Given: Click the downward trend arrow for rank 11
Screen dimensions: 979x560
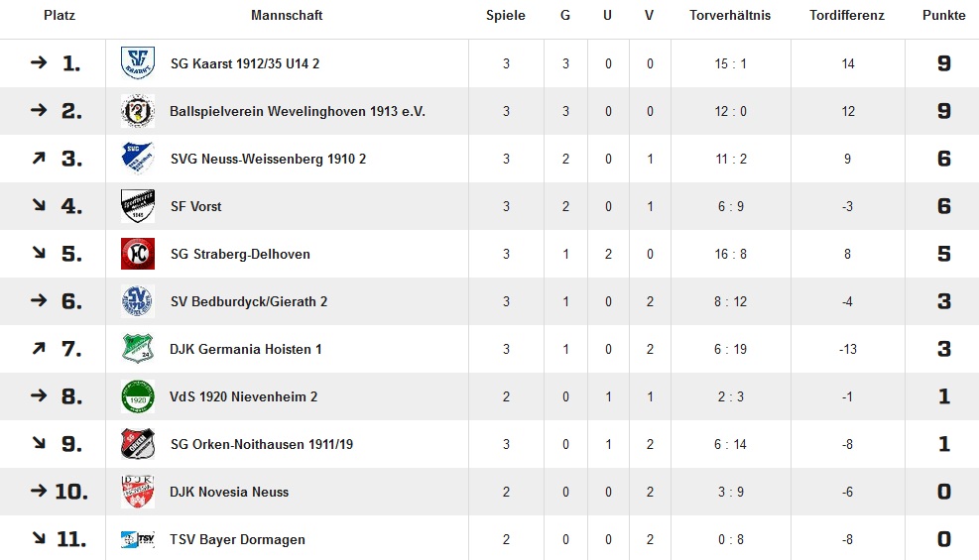Looking at the screenshot, I should coord(39,537).
